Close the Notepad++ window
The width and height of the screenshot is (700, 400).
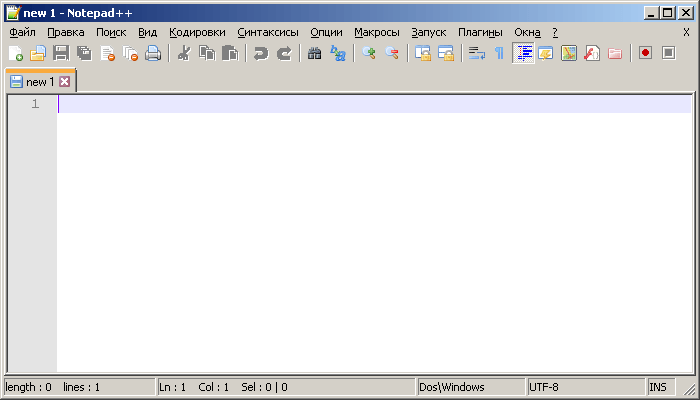[x=685, y=13]
